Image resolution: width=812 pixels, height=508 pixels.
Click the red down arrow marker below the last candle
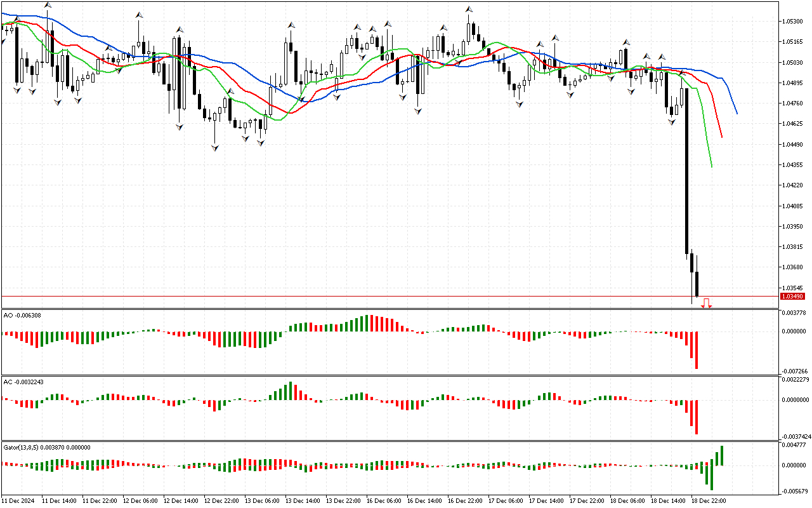[x=706, y=304]
